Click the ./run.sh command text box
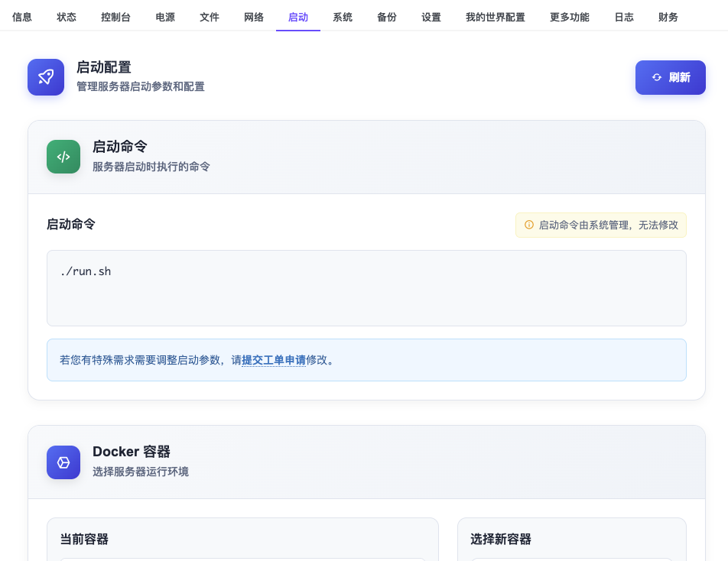The width and height of the screenshot is (728, 561). (x=366, y=288)
